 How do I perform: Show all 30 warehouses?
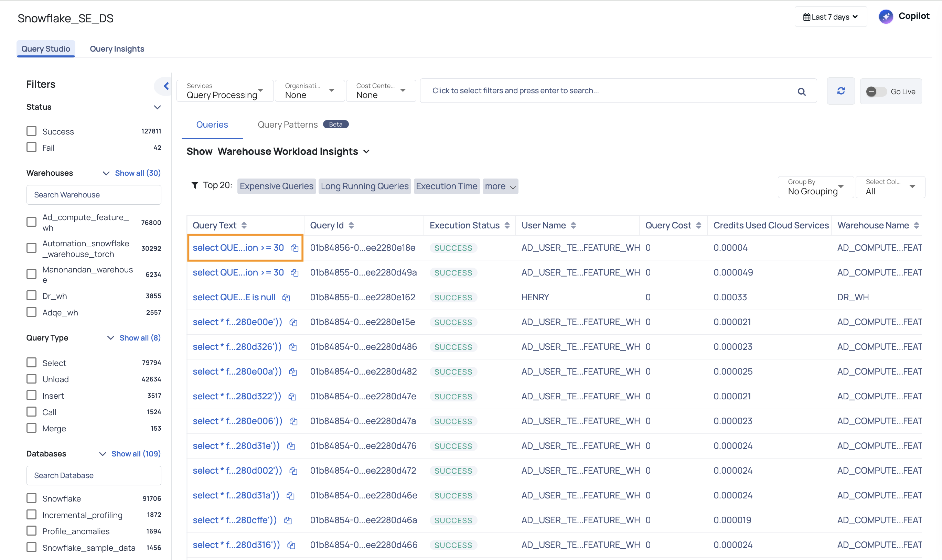[138, 173]
